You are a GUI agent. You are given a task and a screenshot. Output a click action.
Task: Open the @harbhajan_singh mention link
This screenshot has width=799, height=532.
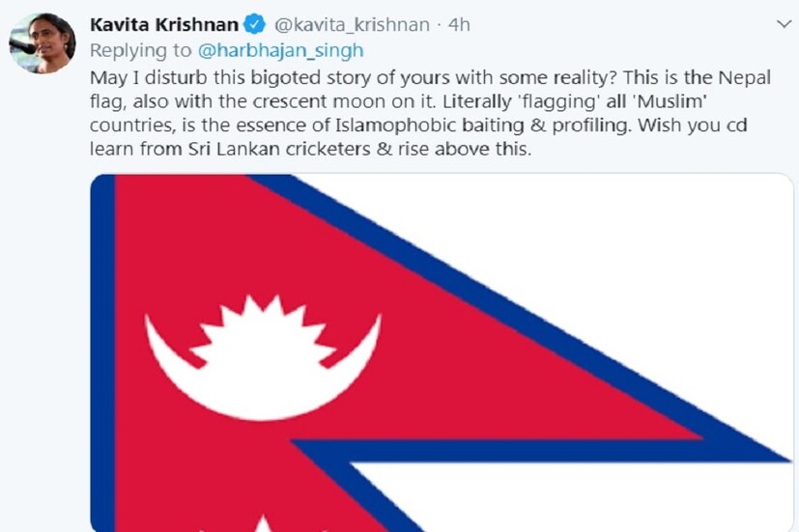(x=305, y=50)
